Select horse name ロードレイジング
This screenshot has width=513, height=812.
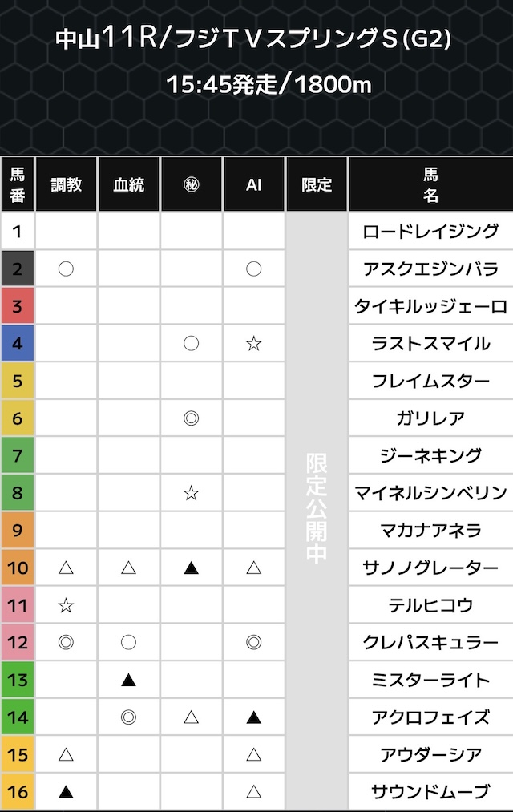[430, 231]
